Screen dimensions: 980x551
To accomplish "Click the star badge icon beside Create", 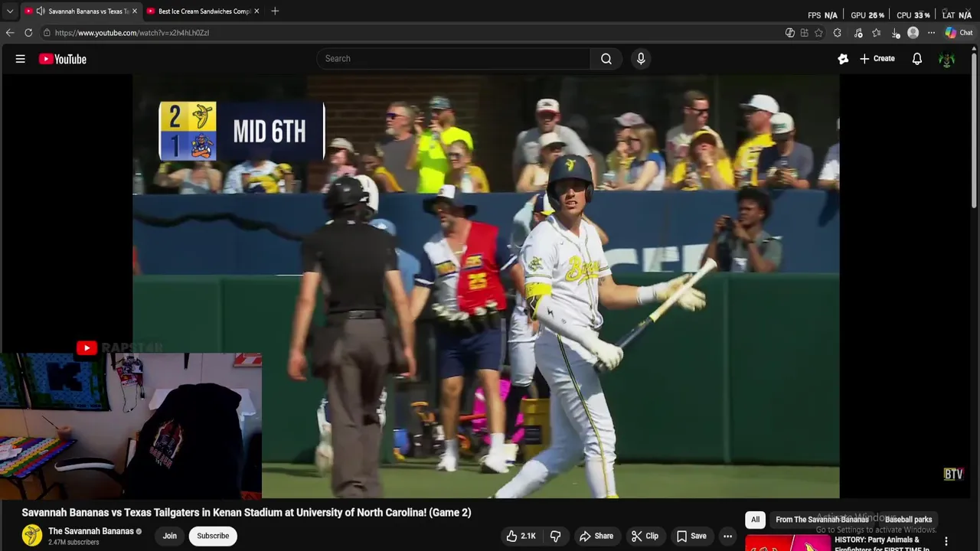I will point(843,59).
